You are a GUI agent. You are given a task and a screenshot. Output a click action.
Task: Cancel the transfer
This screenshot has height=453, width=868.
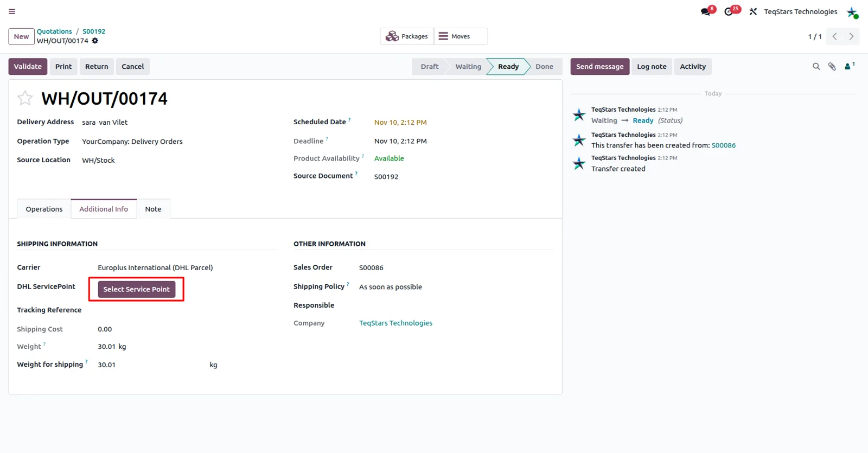[x=132, y=66]
